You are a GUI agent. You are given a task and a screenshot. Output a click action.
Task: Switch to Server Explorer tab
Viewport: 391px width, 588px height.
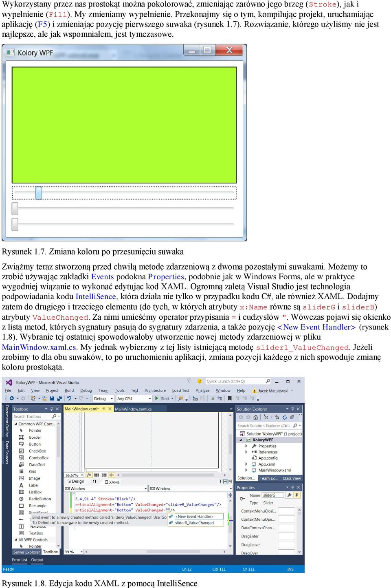click(x=26, y=552)
